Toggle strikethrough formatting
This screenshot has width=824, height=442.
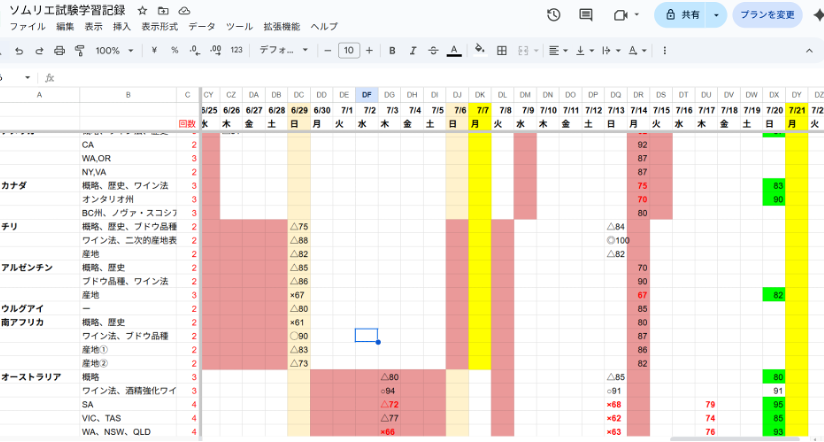click(x=432, y=50)
